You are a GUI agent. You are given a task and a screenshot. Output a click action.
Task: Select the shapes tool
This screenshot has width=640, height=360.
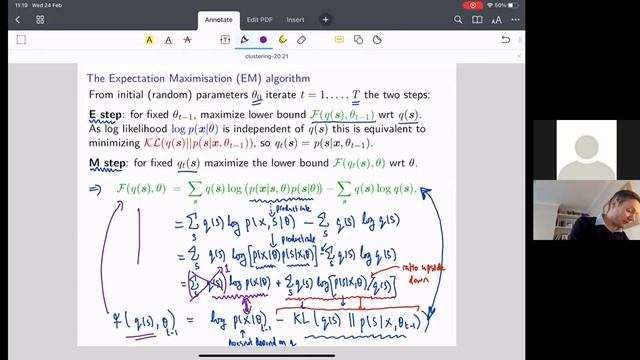coord(358,40)
